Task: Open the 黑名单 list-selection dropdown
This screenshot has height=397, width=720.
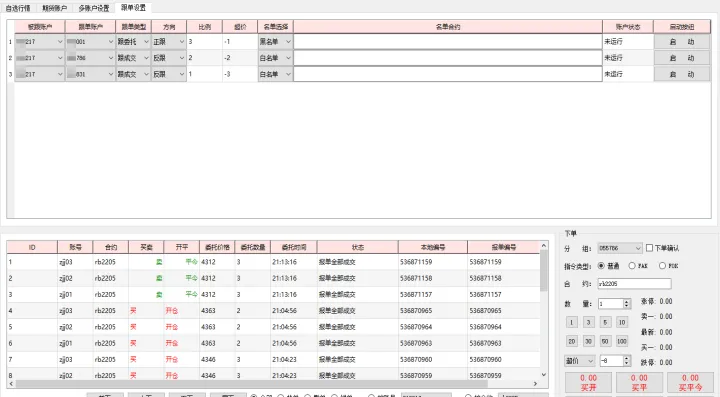Action: click(x=275, y=42)
